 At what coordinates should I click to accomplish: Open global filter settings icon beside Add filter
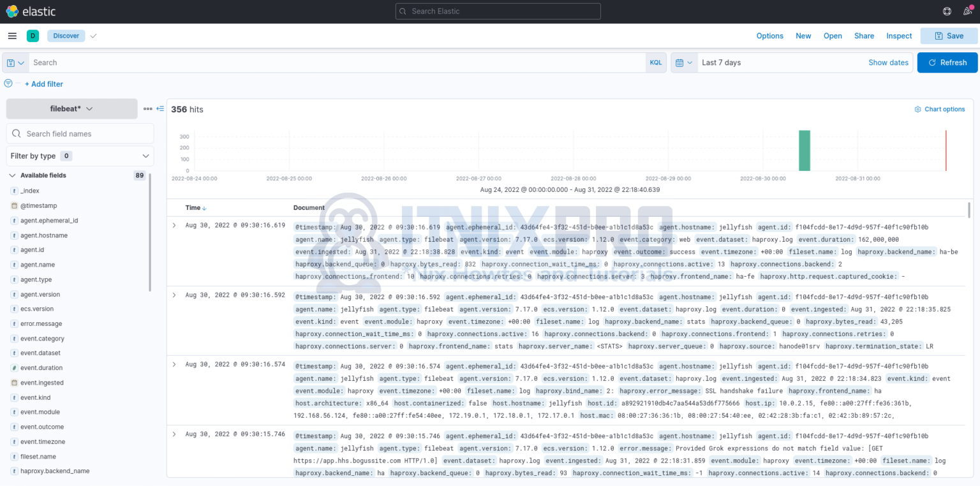click(x=8, y=83)
